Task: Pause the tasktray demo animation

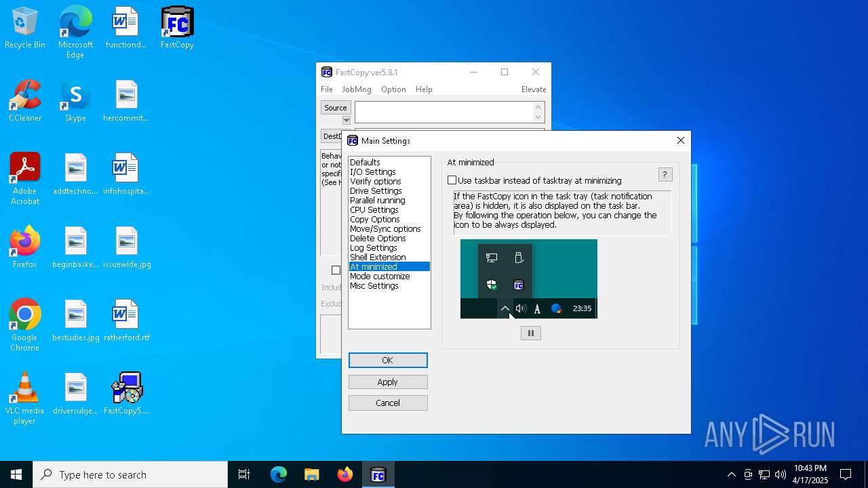Action: [531, 333]
